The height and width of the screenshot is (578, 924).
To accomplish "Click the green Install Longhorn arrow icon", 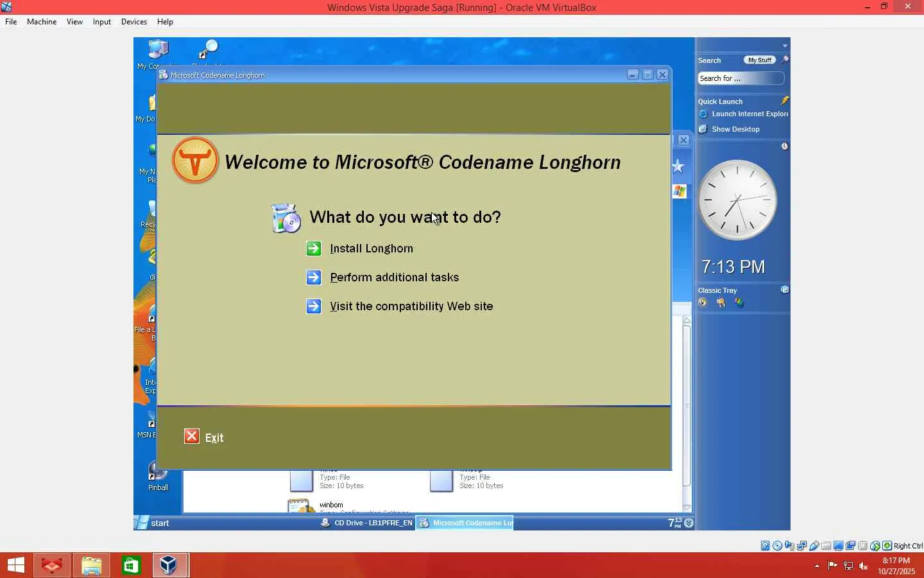I will point(314,249).
